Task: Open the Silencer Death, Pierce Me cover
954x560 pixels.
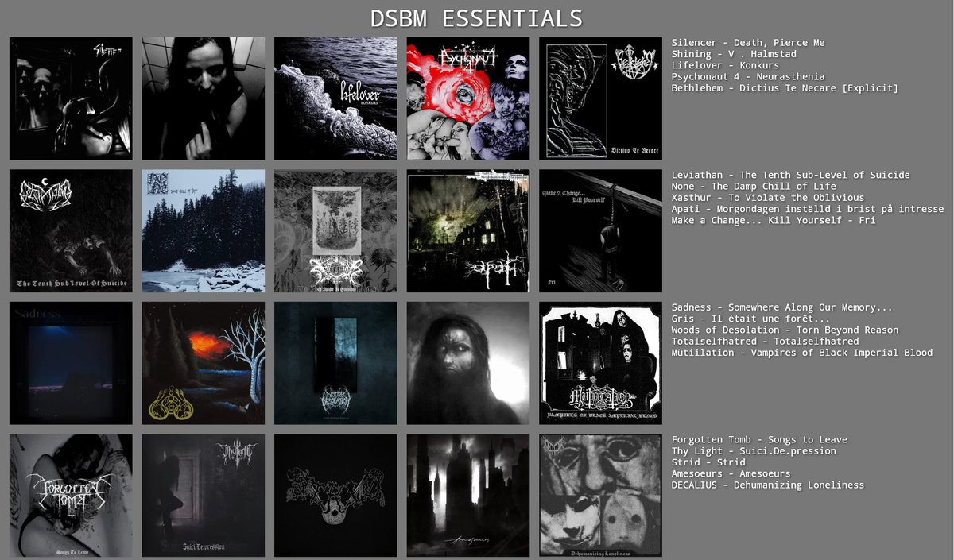Action: pos(71,98)
